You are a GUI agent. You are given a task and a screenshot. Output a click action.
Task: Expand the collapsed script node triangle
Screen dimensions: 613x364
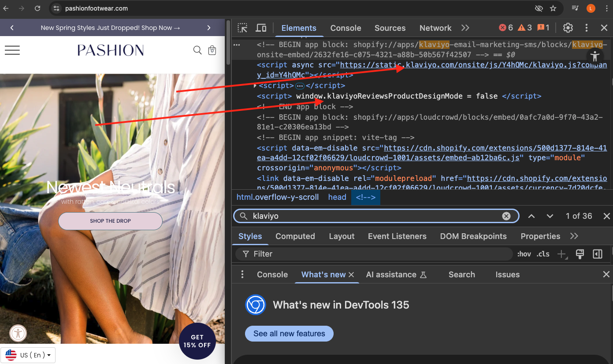tap(256, 85)
